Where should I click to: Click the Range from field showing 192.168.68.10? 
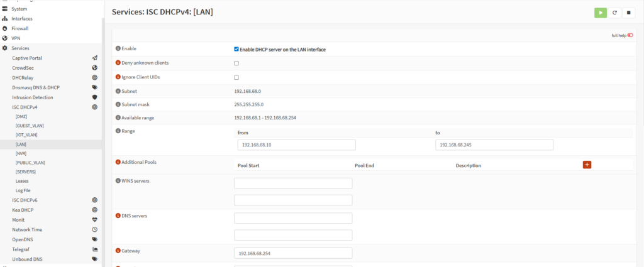click(296, 145)
